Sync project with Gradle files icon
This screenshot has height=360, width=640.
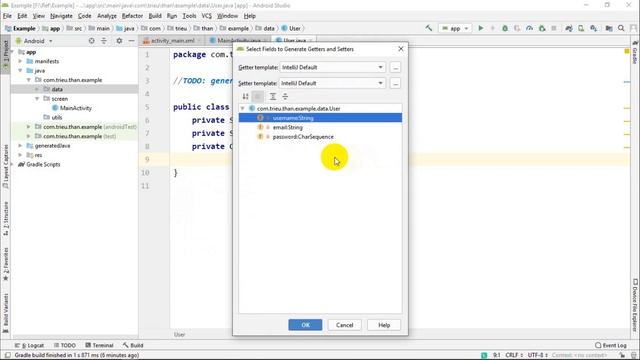tap(569, 28)
